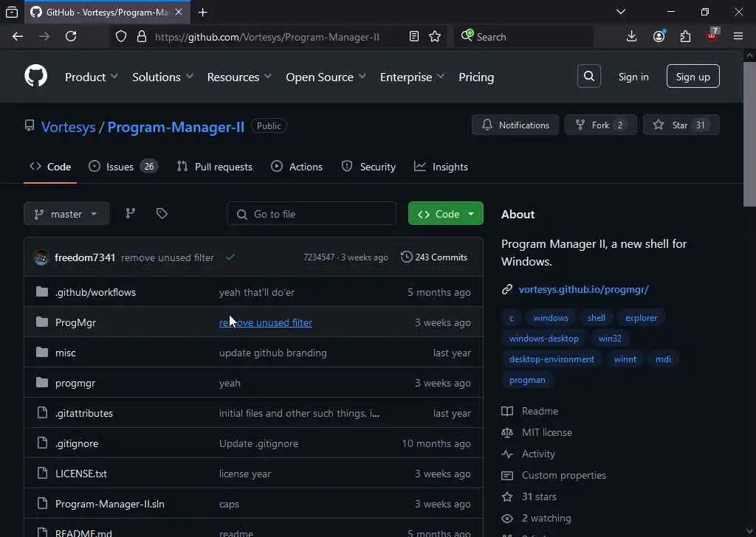Open the green Code dropdown button
Screen dimensions: 756x537
pyautogui.click(x=445, y=213)
